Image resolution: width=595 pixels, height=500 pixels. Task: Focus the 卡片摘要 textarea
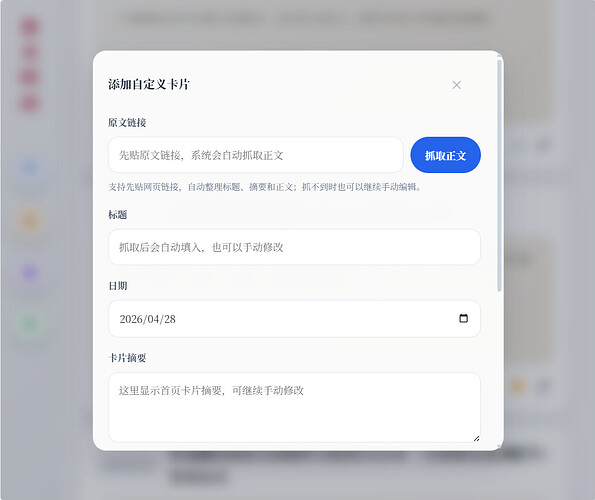[x=294, y=407]
